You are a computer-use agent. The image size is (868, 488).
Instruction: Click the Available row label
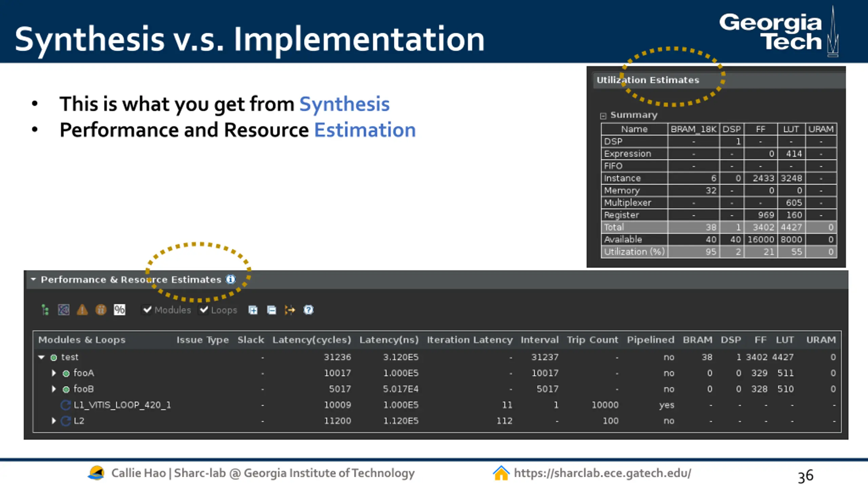tap(623, 239)
